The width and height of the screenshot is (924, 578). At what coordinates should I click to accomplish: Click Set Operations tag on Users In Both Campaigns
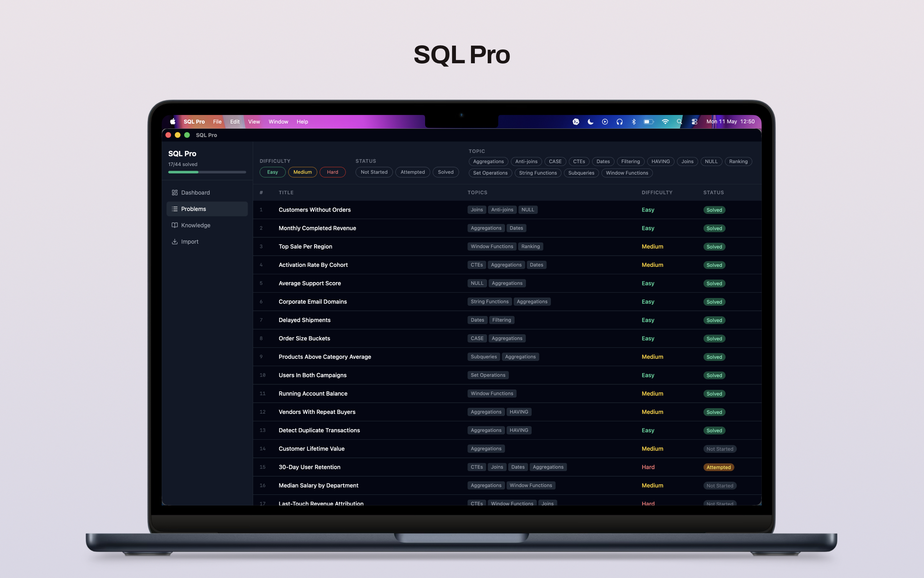488,375
